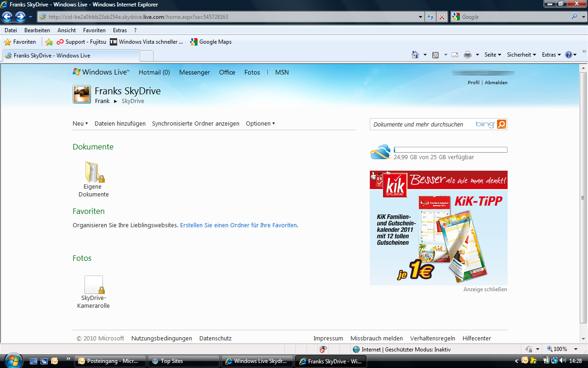Click the KiK advertisement banner
The image size is (588, 368).
[x=439, y=228]
